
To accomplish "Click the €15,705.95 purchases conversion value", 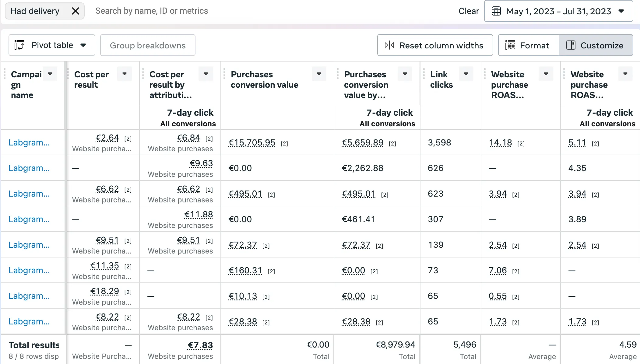I will coord(252,143).
